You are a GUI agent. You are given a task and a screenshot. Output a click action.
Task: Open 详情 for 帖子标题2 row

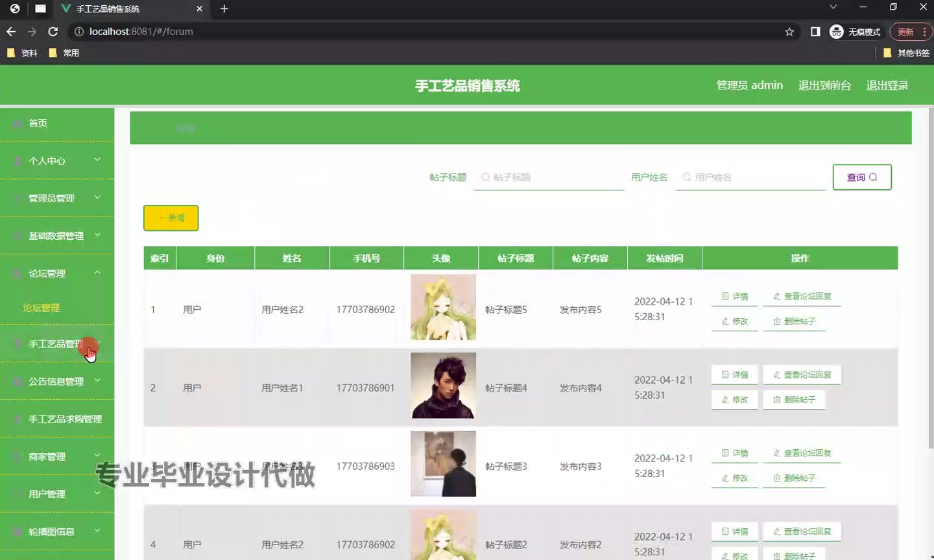click(x=735, y=531)
